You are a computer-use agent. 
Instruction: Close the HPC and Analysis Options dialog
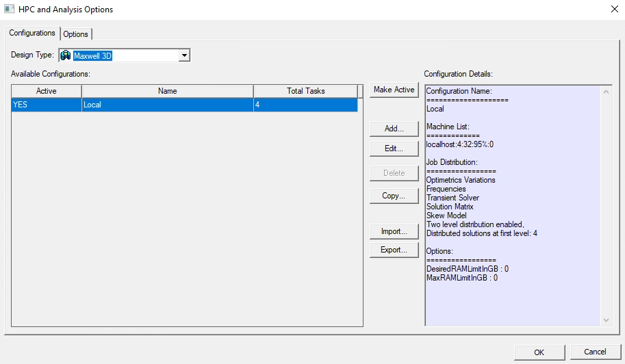[x=615, y=9]
